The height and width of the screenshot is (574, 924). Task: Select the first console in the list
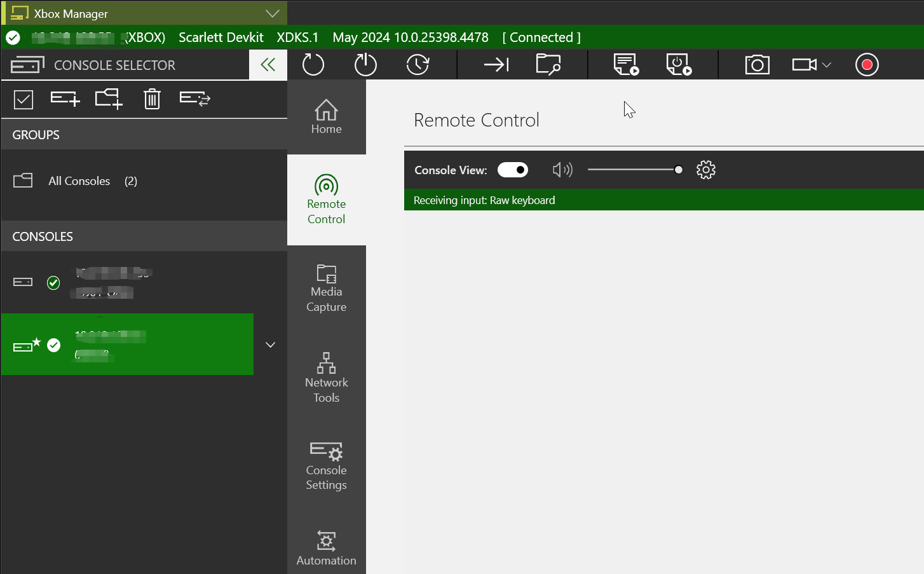coord(144,282)
